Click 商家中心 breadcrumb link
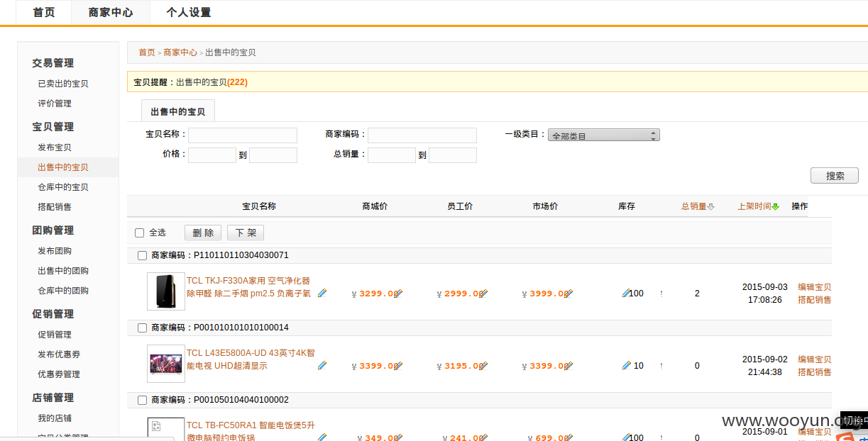 (x=180, y=52)
